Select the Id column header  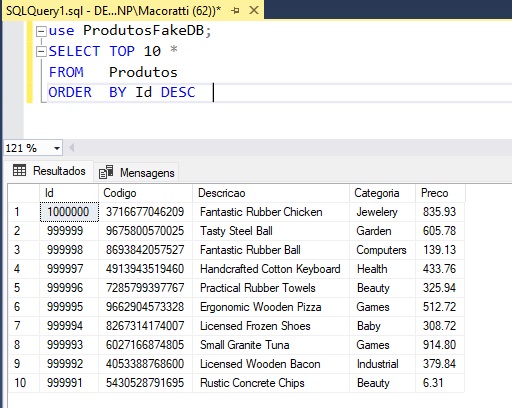(x=69, y=193)
